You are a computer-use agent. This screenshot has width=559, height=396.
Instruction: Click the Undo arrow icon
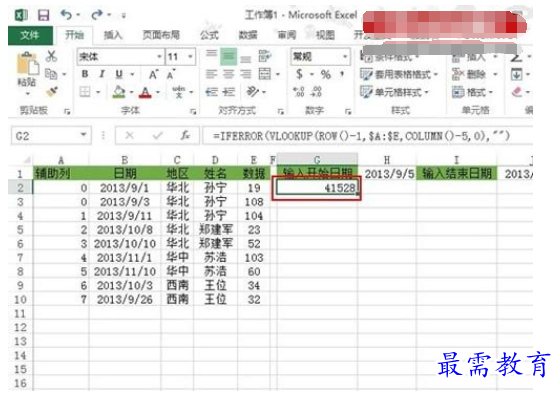[x=66, y=15]
